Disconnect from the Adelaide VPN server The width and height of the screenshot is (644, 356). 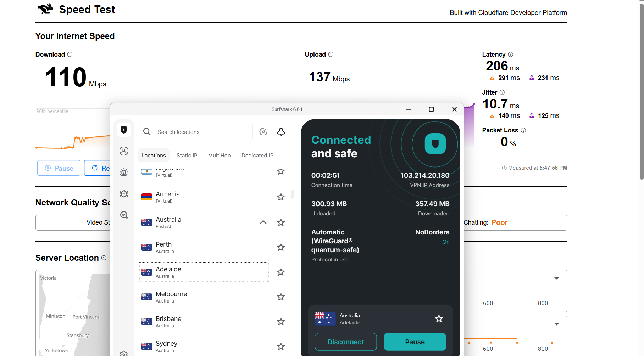(345, 341)
